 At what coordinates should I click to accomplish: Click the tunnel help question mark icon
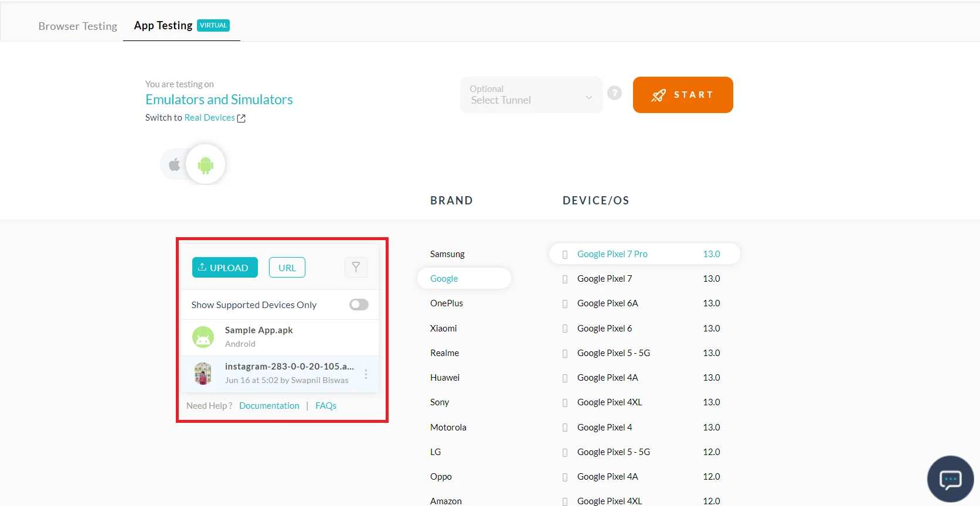[614, 93]
